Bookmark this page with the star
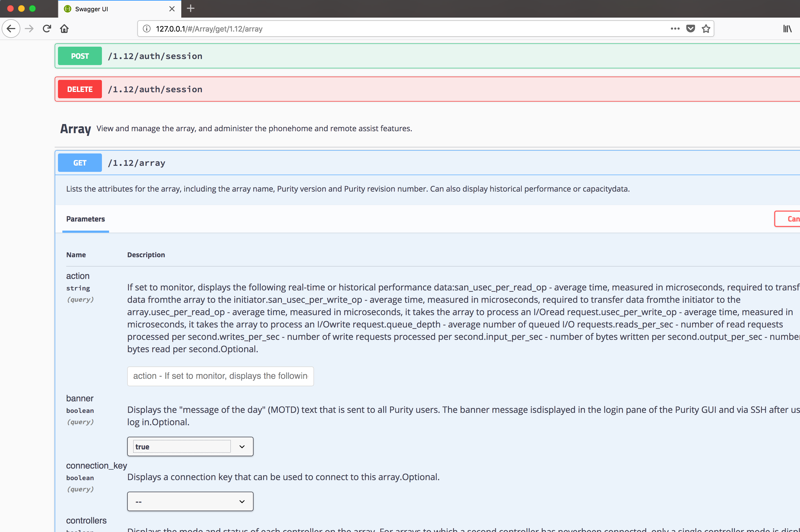Image resolution: width=800 pixels, height=532 pixels. (706, 29)
